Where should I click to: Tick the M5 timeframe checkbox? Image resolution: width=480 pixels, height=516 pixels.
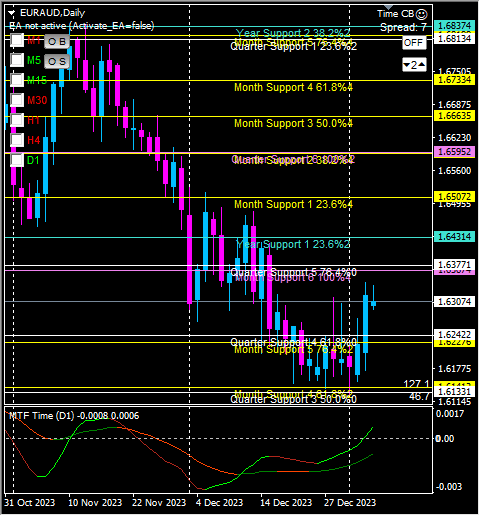coord(17,60)
